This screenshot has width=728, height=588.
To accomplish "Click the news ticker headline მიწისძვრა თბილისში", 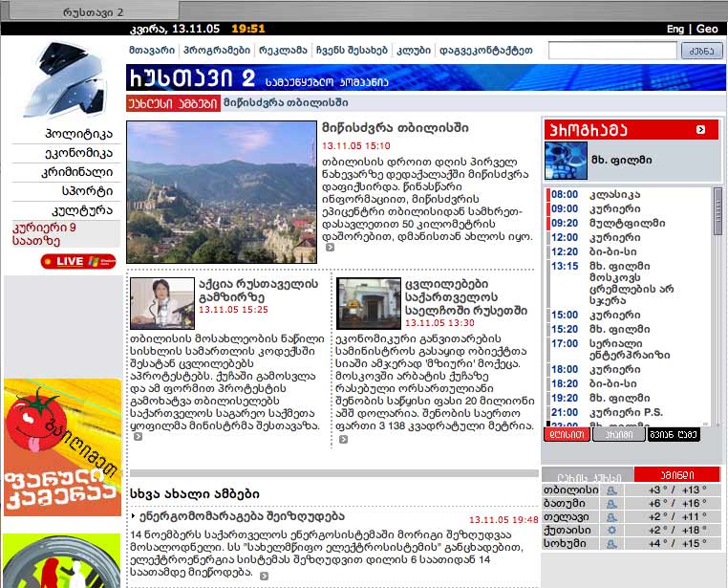I will click(286, 102).
